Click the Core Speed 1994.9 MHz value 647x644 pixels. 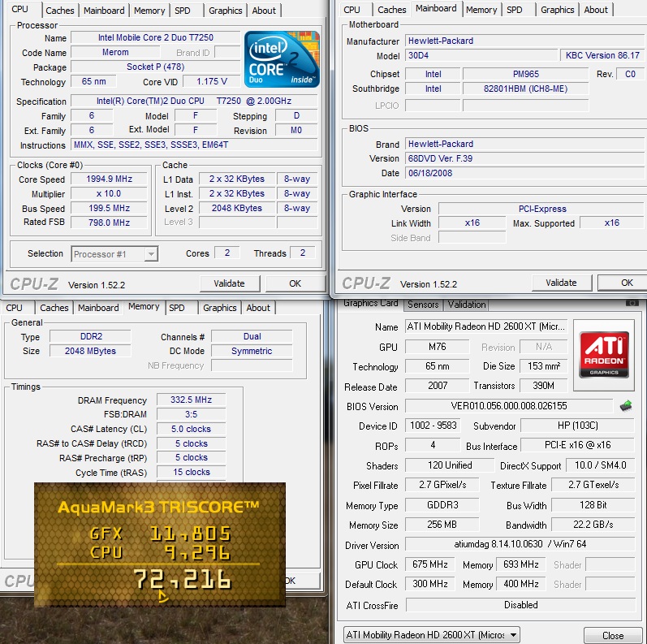(109, 179)
